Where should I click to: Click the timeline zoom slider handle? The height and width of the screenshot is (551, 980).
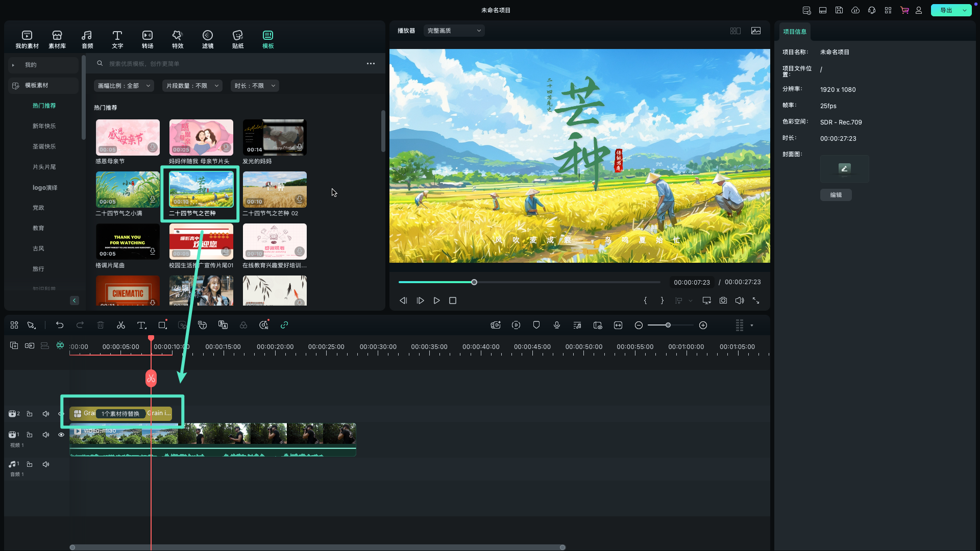668,325
